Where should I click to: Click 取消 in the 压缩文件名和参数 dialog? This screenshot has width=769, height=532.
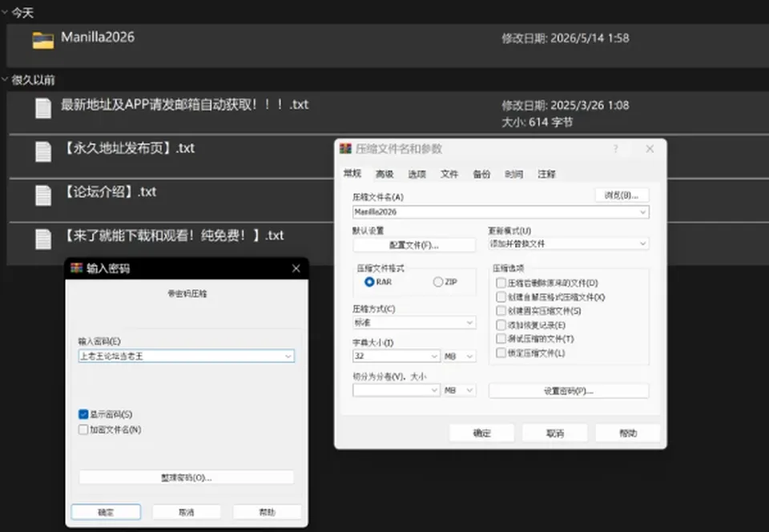[x=554, y=433]
